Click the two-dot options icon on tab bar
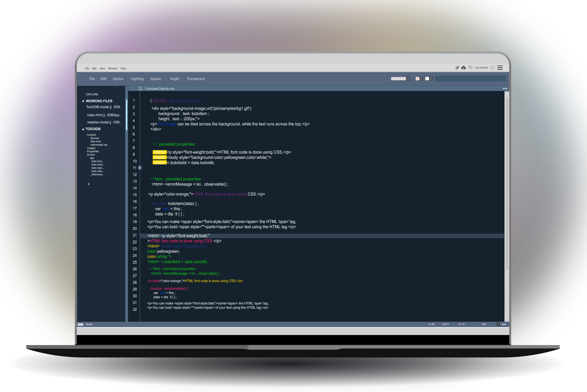The width and height of the screenshot is (587, 392). (x=505, y=88)
